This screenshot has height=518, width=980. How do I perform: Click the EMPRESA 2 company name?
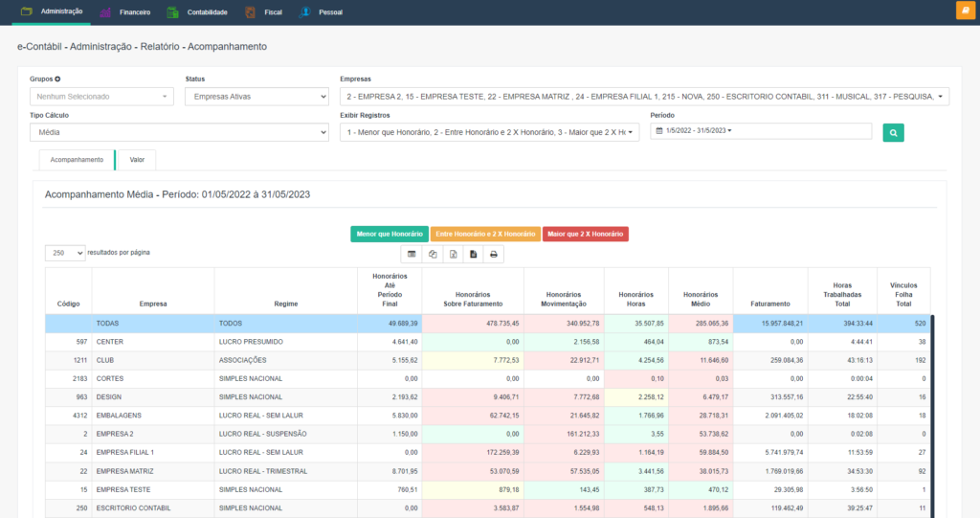115,434
